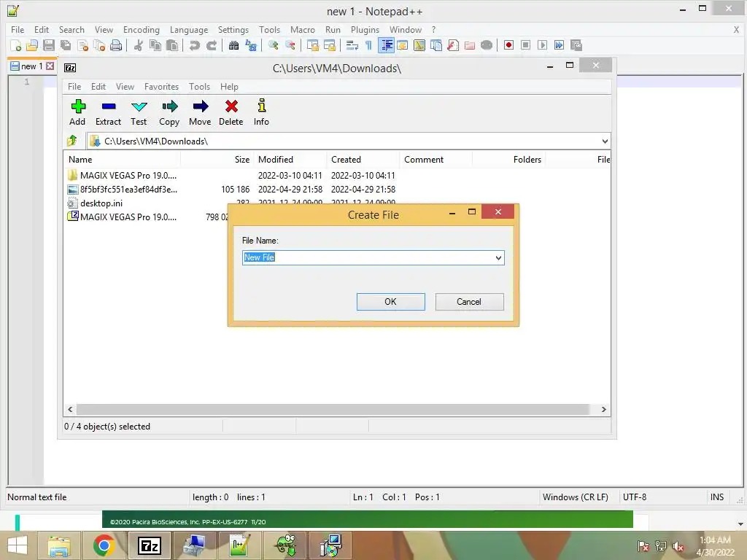Click the Save icon in Notepad++ toolbar

[49, 45]
